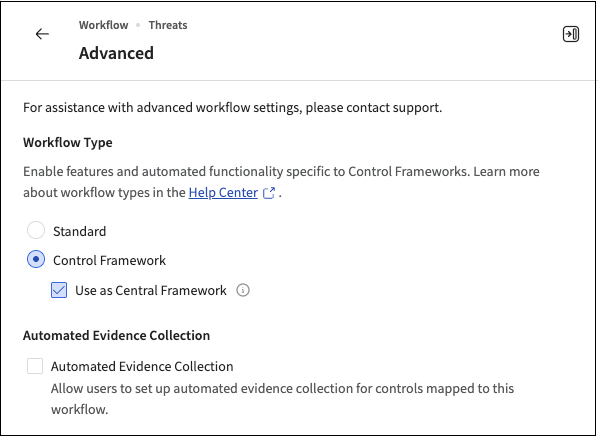
Task: Select the Standard radio button
Action: 36,230
